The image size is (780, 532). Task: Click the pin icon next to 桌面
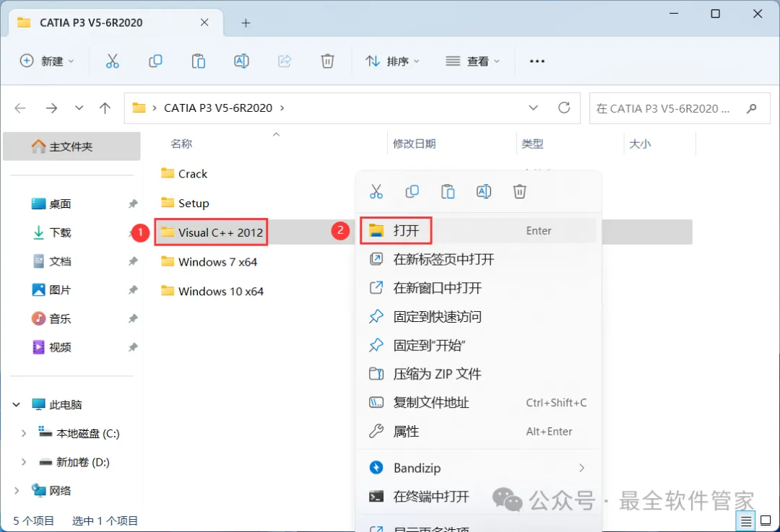click(x=133, y=204)
